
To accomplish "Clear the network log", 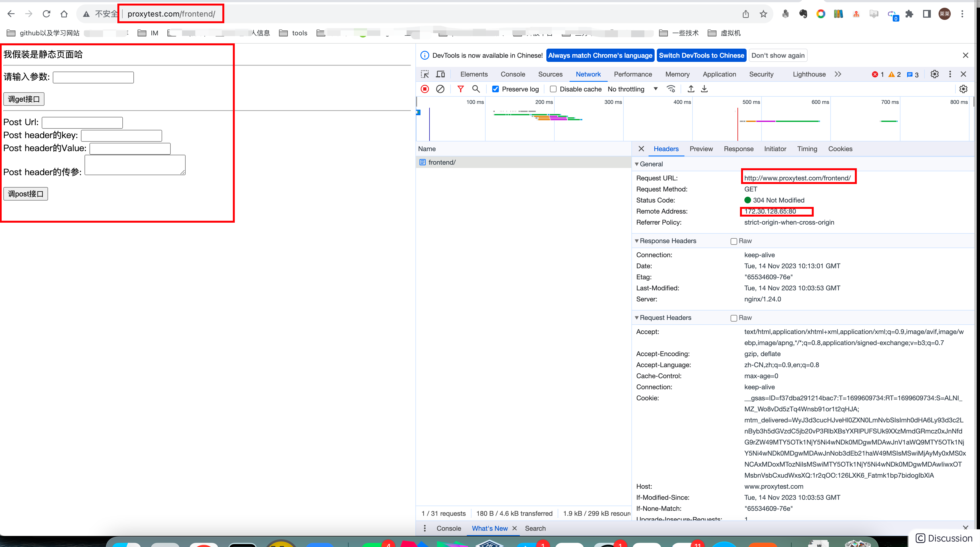I will tap(440, 89).
